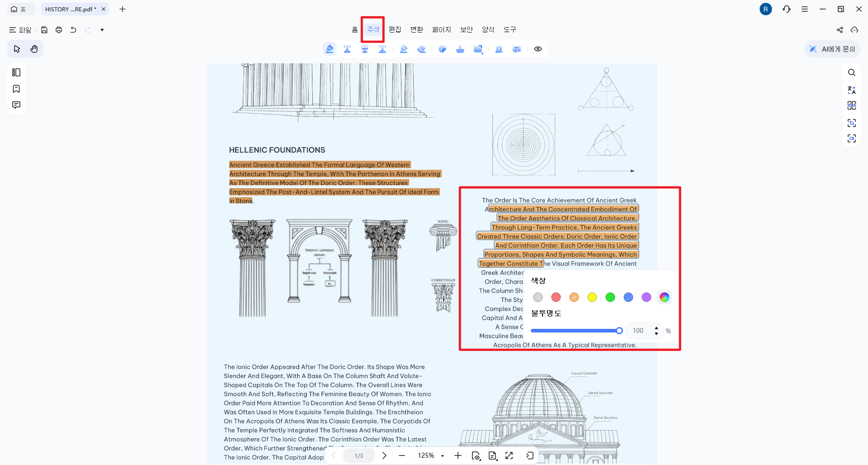
Task: Open the Translate tool on right sidebar
Action: [852, 90]
